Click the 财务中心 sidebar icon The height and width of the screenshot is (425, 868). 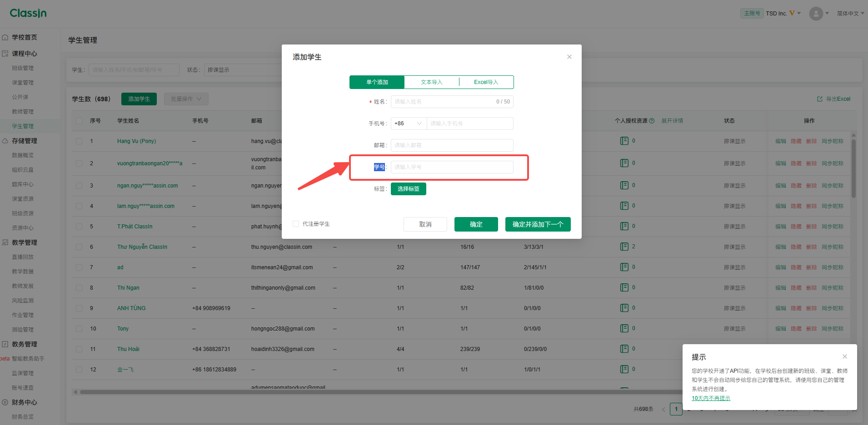point(5,402)
